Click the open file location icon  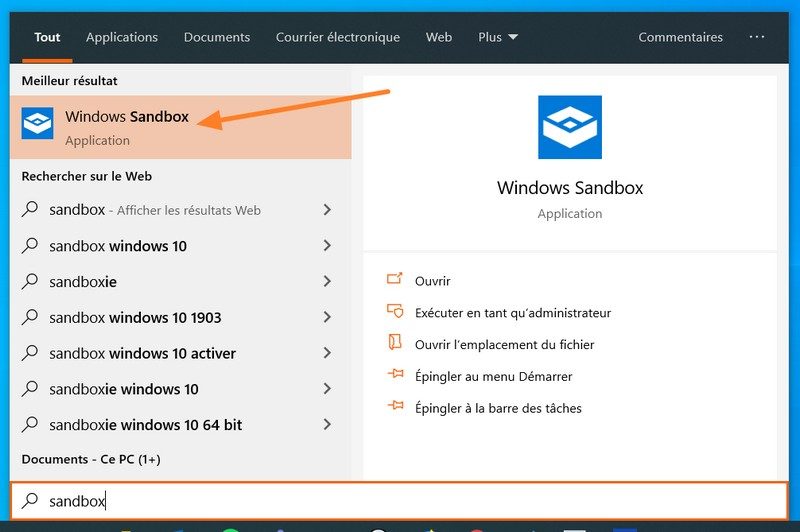click(395, 342)
